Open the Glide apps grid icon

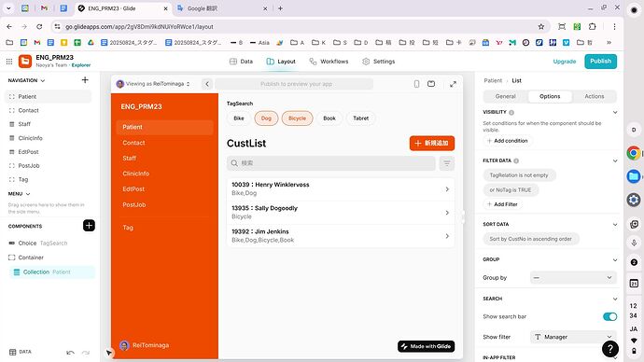9,62
